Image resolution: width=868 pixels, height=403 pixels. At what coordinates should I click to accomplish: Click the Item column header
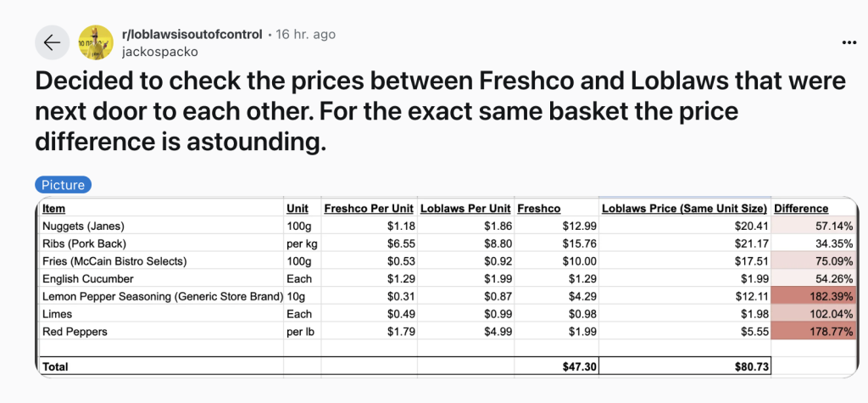tap(53, 209)
